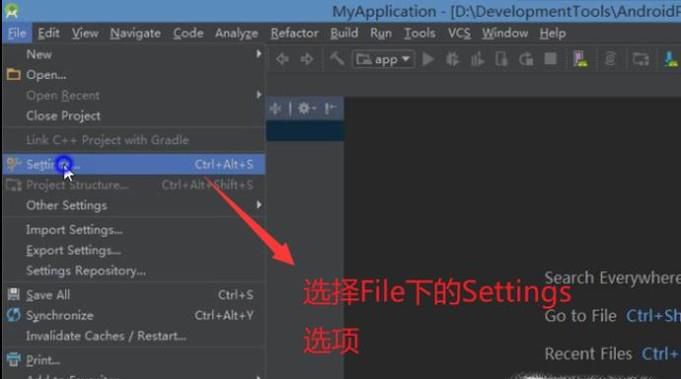Click the Stop square button
This screenshot has height=379, width=681.
550,59
